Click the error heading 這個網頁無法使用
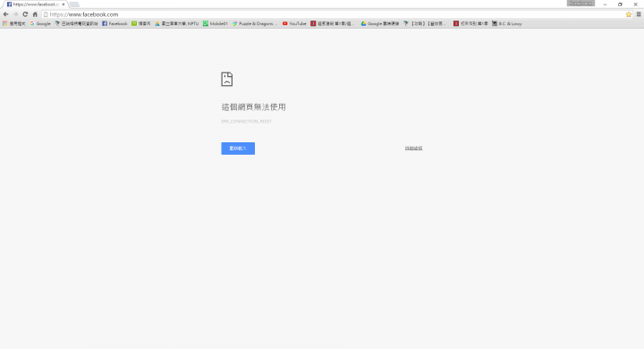Image resolution: width=644 pixels, height=349 pixels. tap(253, 106)
